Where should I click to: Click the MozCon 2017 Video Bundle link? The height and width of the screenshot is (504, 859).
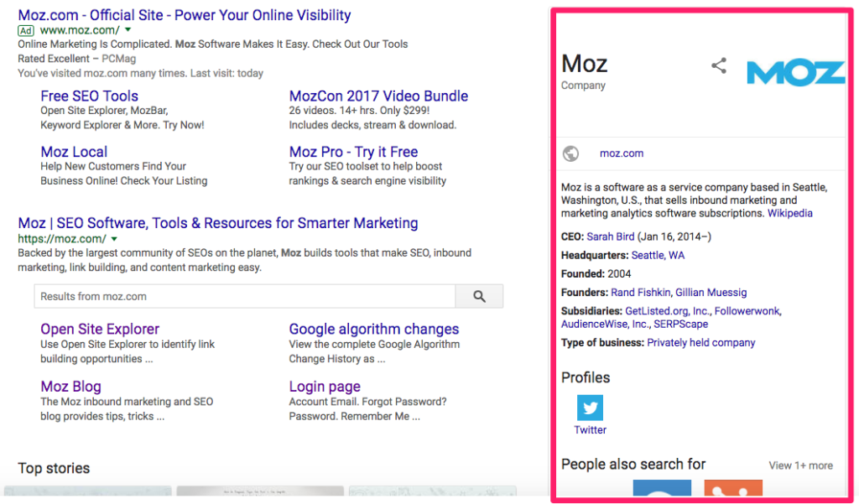click(x=377, y=96)
